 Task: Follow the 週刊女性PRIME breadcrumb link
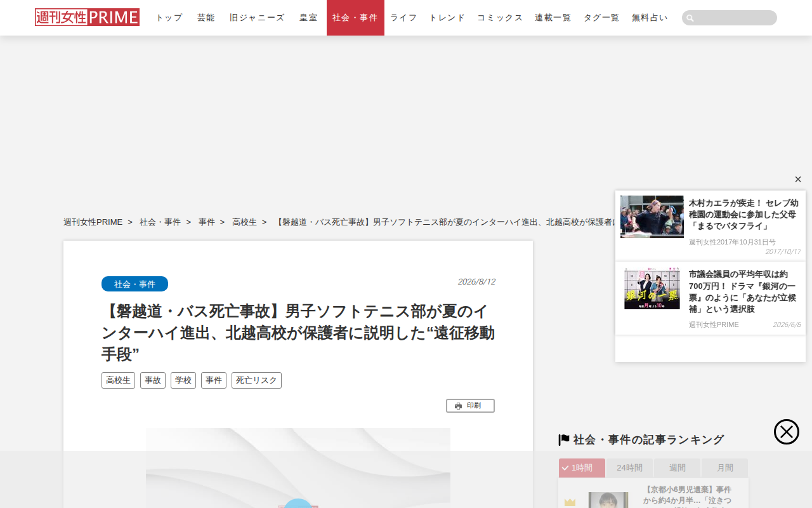[93, 222]
